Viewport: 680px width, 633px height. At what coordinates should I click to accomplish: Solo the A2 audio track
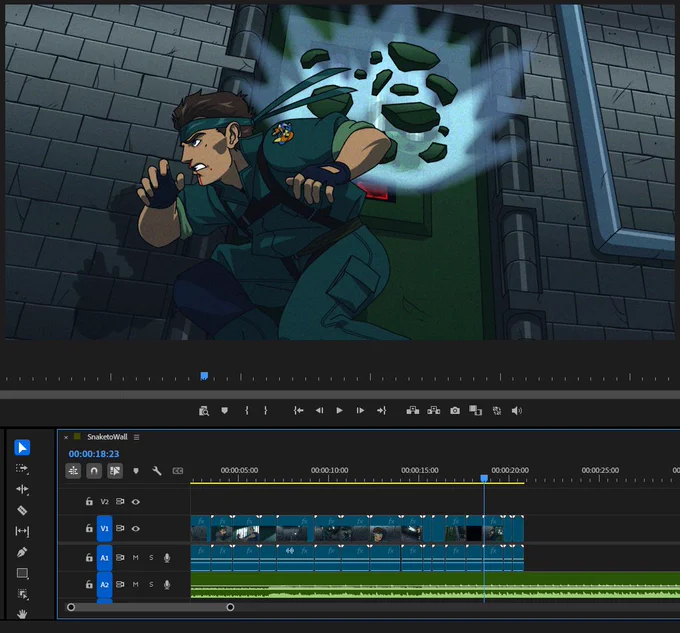(x=151, y=584)
